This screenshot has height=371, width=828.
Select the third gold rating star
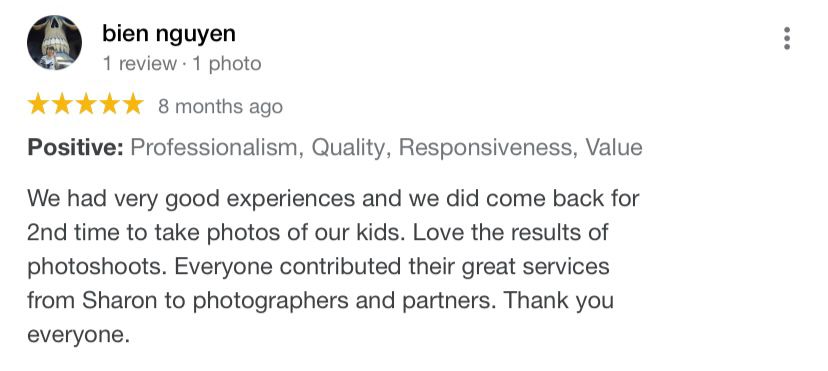86,104
